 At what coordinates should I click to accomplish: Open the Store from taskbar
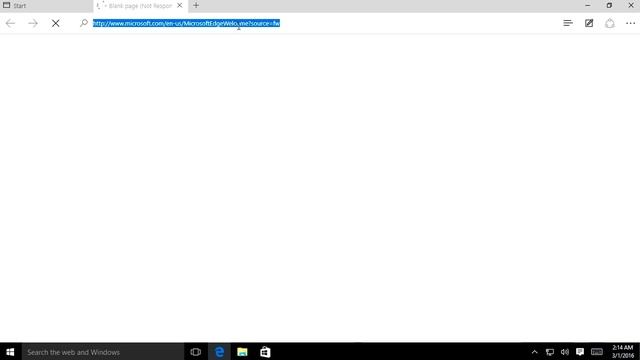(x=265, y=352)
